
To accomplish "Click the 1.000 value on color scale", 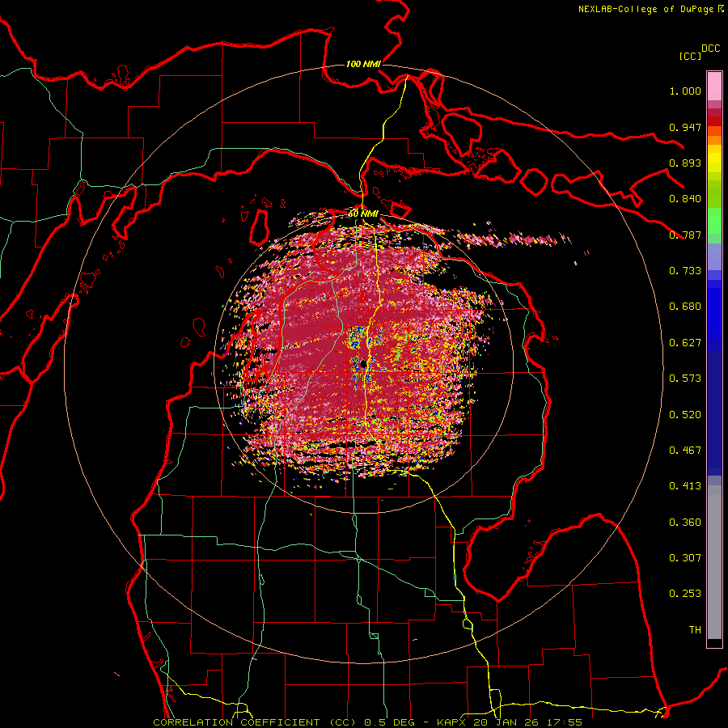I will (x=685, y=91).
